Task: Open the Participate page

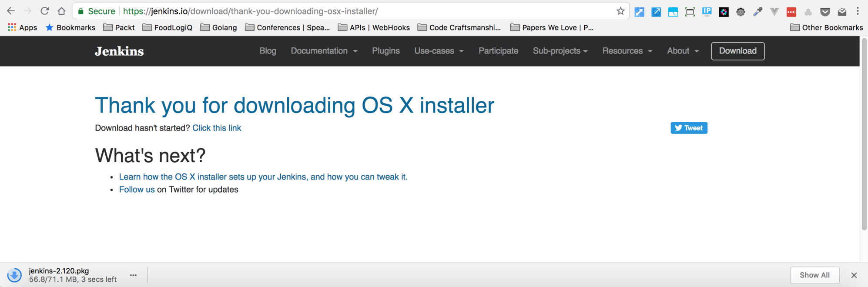Action: [499, 51]
